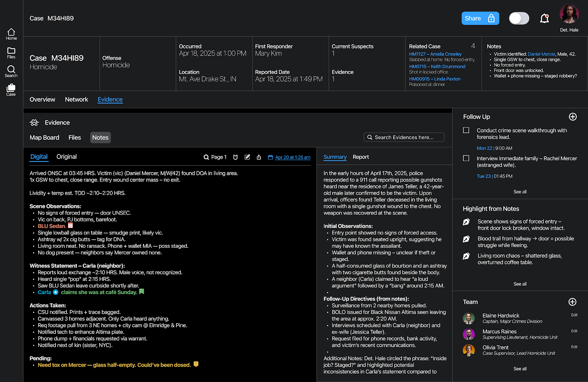This screenshot has height=382, width=588.
Task: Click the First Responder name Mary Kim
Action: click(268, 54)
